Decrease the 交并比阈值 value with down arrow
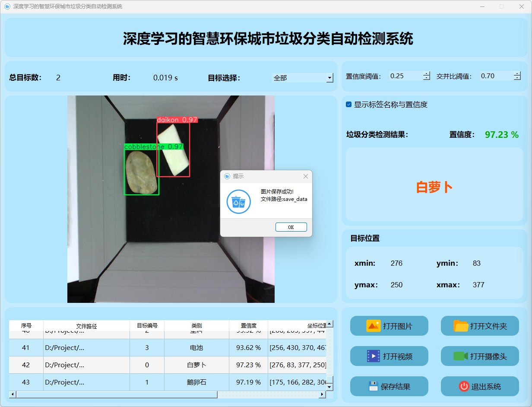This screenshot has height=407, width=532. (517, 78)
